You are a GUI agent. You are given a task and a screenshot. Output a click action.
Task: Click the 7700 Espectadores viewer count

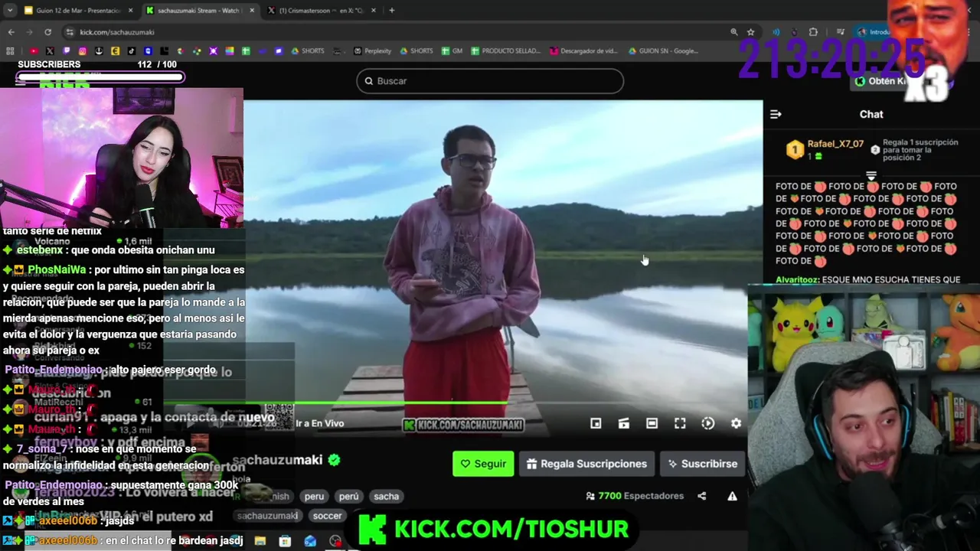click(x=635, y=496)
